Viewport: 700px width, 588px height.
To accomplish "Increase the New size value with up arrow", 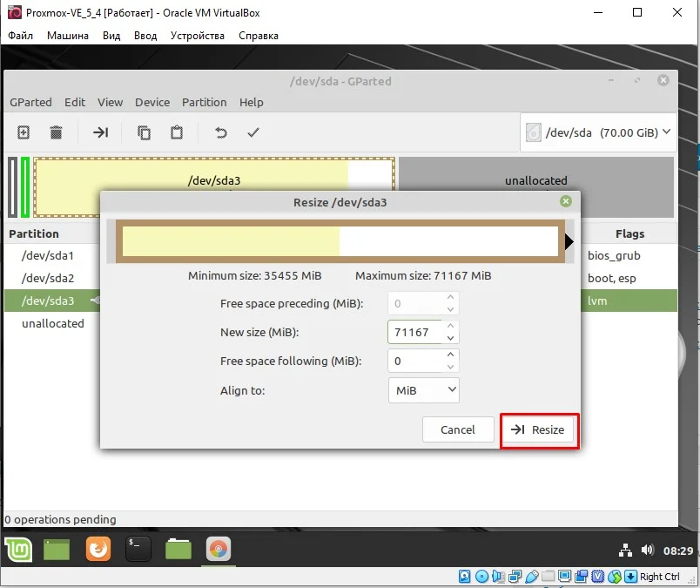I will point(450,326).
